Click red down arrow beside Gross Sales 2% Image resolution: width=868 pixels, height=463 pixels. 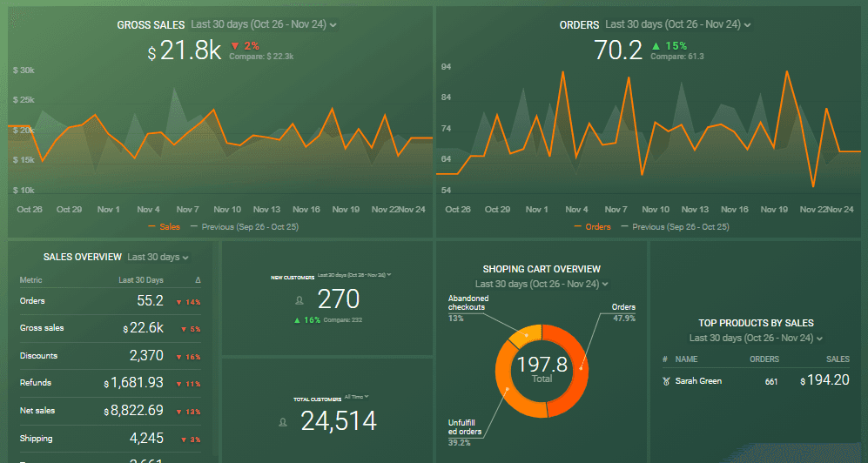tap(234, 45)
